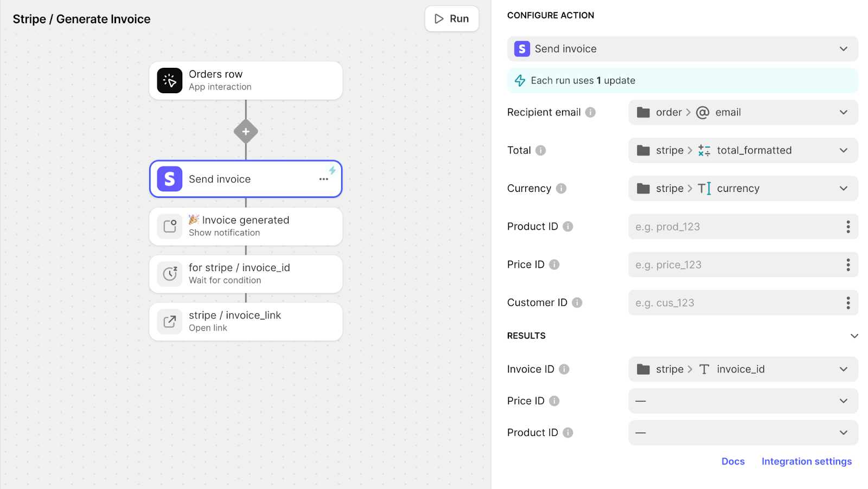
Task: Click the Stripe icon on Send invoice node
Action: (x=170, y=179)
